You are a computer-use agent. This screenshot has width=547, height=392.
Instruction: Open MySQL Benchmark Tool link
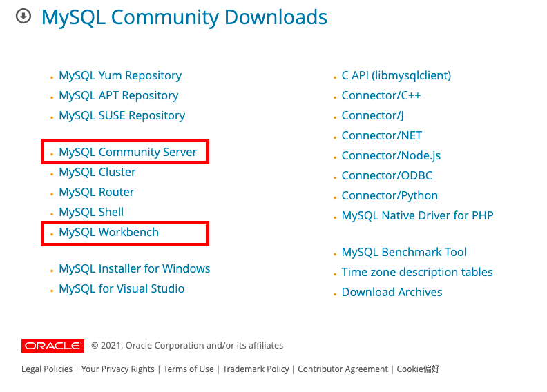coord(404,253)
